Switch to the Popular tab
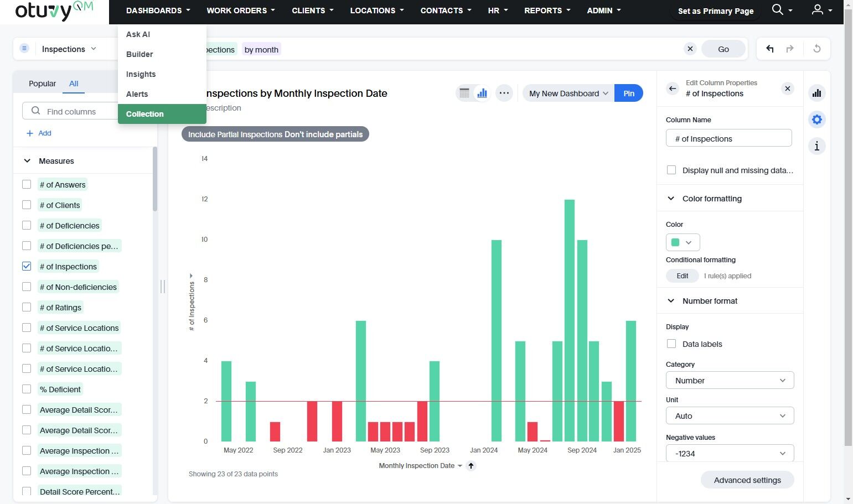This screenshot has width=853, height=504. tap(42, 84)
